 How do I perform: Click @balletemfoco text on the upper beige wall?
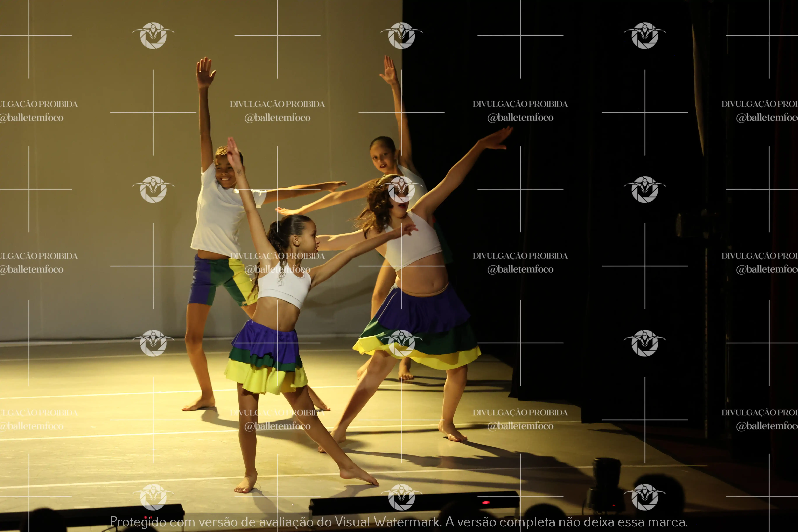(277, 118)
